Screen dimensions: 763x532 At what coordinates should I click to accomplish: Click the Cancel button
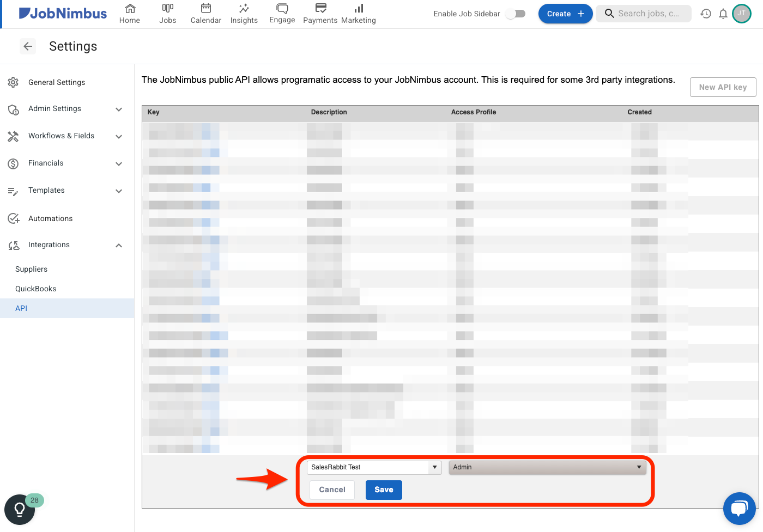tap(332, 490)
